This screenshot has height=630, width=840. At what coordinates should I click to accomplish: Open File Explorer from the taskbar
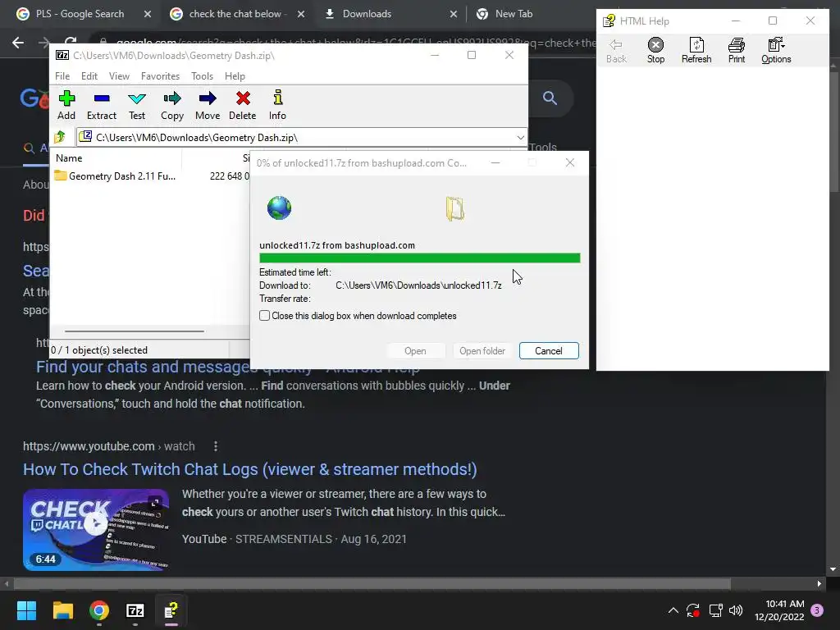[x=62, y=610]
